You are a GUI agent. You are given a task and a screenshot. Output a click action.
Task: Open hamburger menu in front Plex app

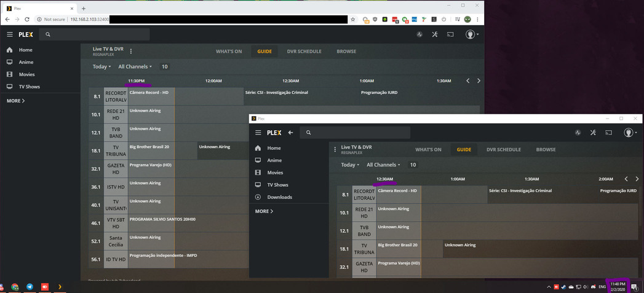[258, 133]
